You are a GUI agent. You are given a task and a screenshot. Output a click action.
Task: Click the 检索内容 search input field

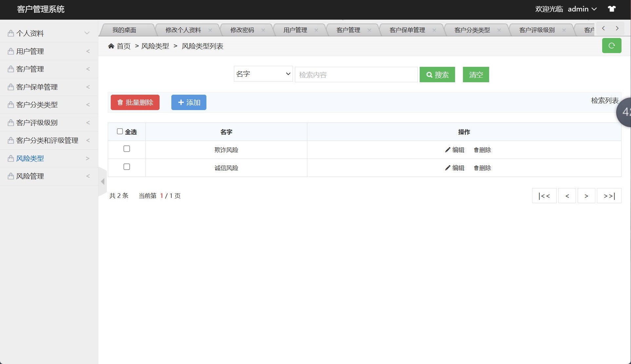click(356, 74)
